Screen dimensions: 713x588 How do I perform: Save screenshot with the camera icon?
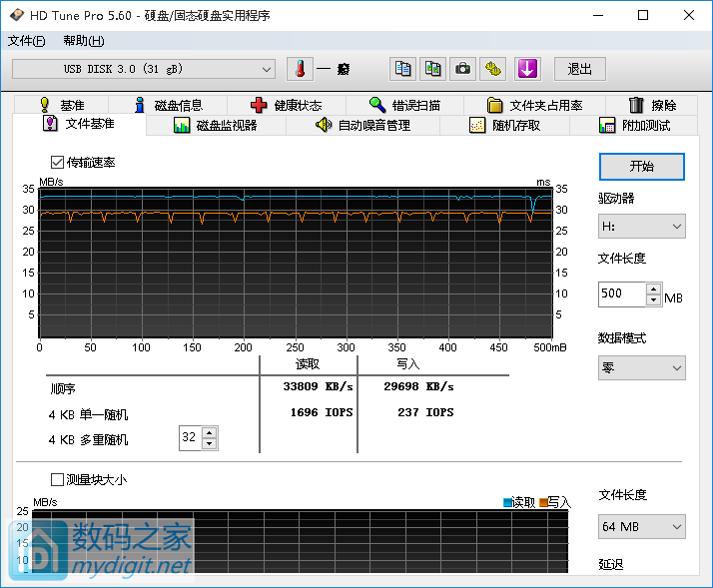coord(462,69)
